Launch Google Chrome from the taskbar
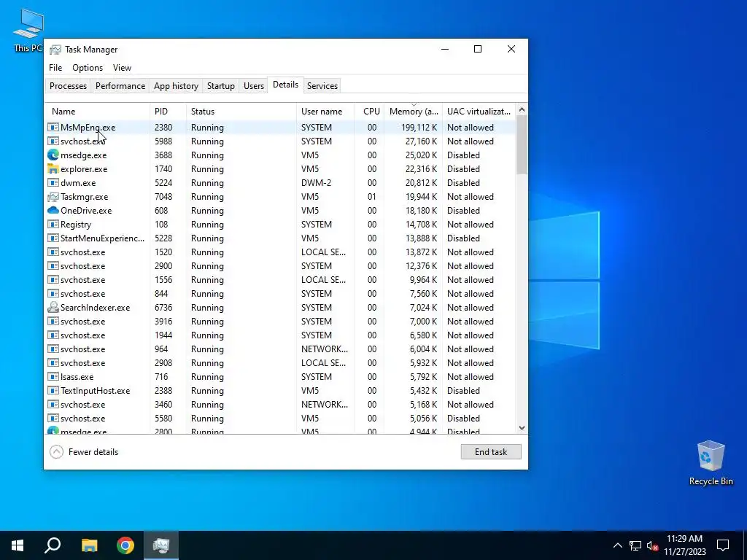 (125, 545)
